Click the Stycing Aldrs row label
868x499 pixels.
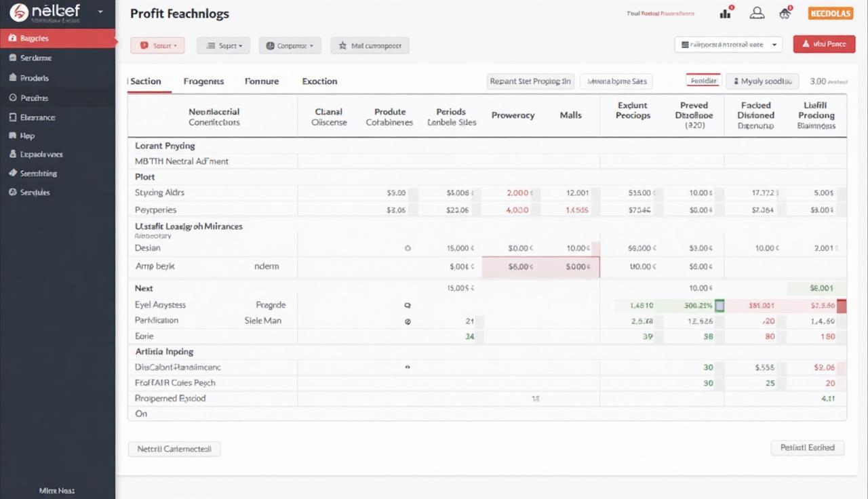click(159, 193)
